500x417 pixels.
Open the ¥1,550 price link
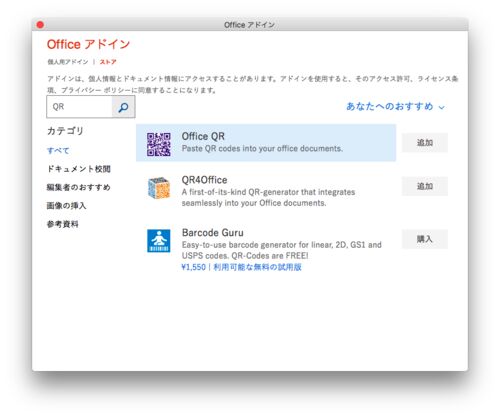194,267
